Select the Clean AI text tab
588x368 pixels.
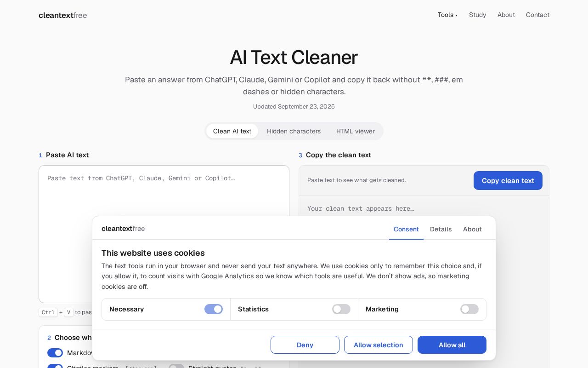pos(232,131)
